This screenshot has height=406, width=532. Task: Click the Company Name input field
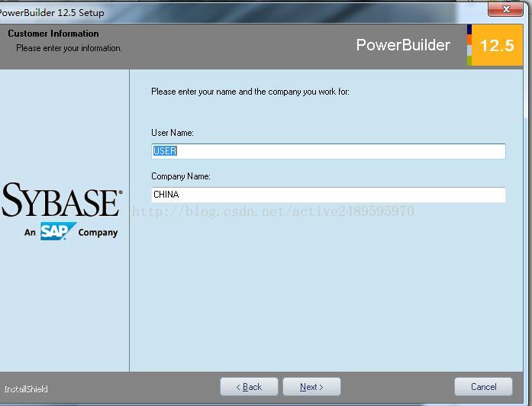point(328,195)
